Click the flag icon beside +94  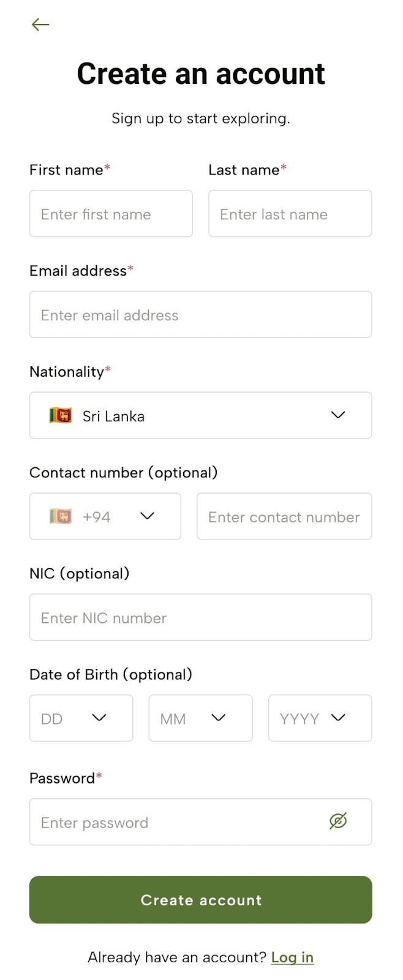61,516
